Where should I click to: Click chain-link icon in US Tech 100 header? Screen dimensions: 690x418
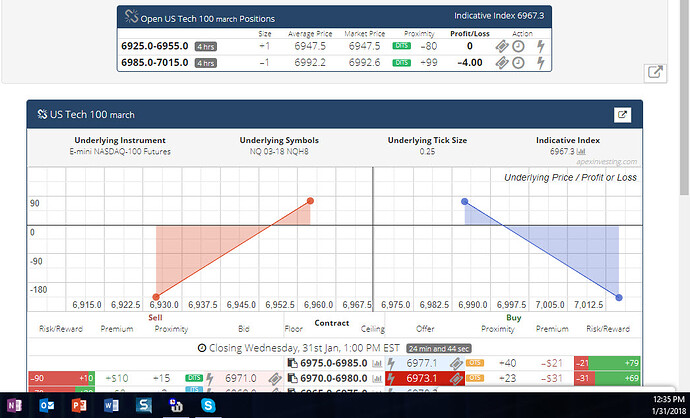tap(42, 114)
